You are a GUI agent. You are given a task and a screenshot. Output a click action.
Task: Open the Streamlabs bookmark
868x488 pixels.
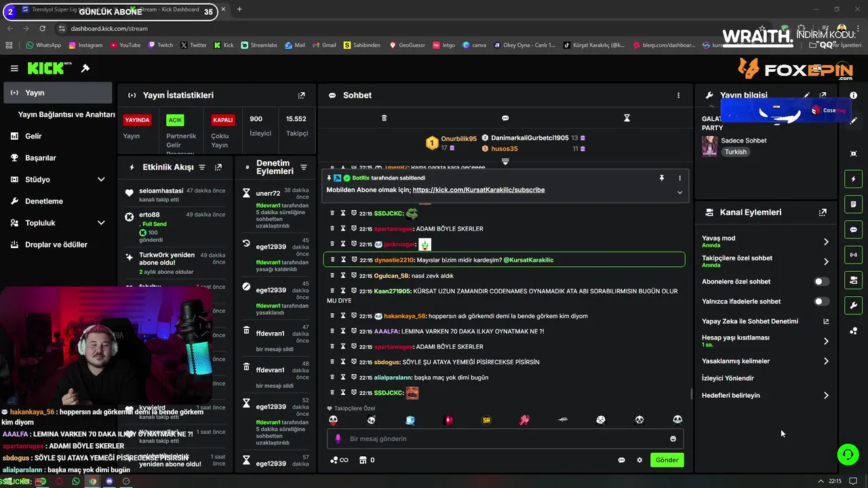point(259,45)
